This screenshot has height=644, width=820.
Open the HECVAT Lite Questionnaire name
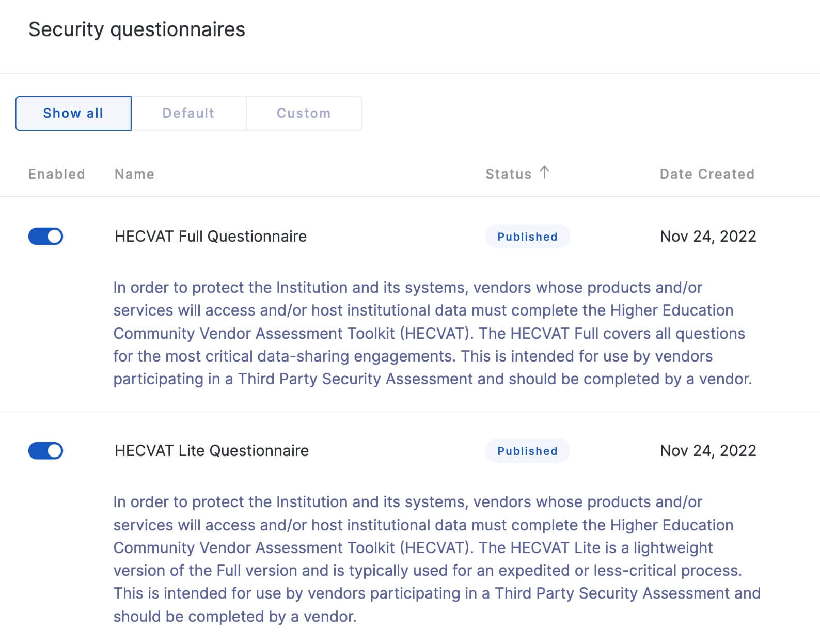coord(212,451)
